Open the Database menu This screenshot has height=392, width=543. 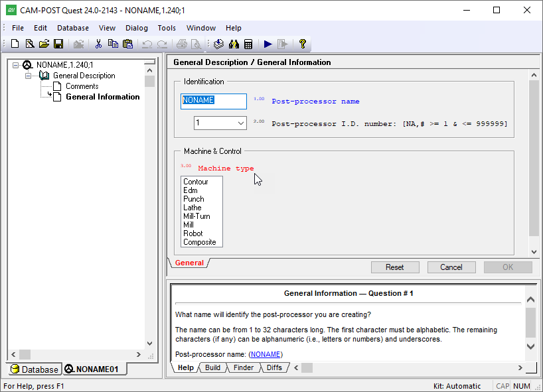point(73,28)
